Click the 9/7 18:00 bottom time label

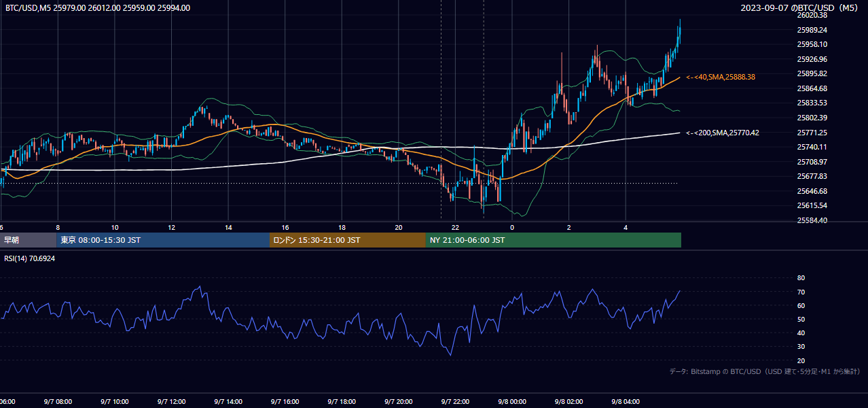tap(342, 402)
